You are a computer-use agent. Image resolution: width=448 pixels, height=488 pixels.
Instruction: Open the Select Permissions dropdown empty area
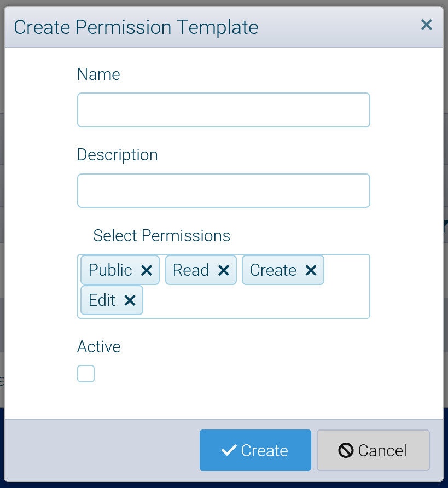[257, 301]
